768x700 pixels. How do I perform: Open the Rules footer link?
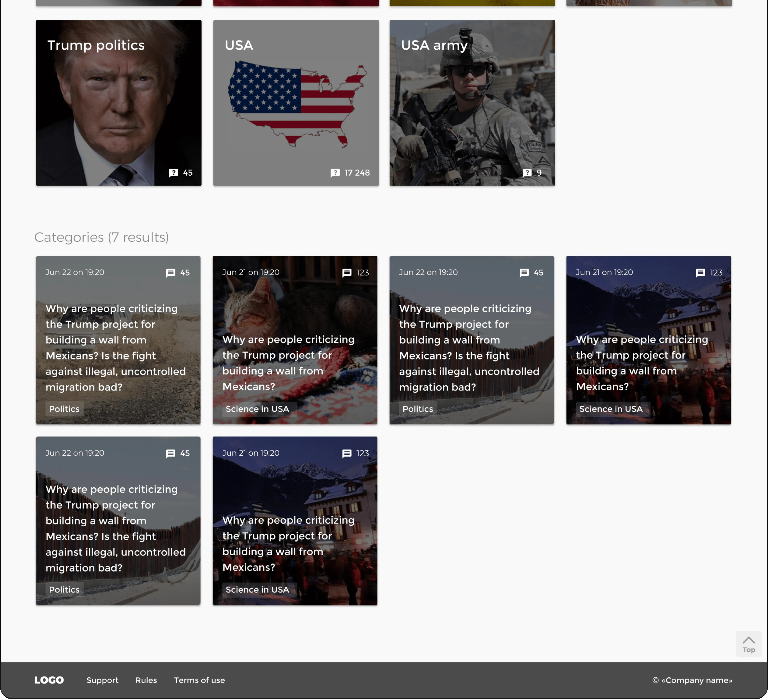pos(146,680)
